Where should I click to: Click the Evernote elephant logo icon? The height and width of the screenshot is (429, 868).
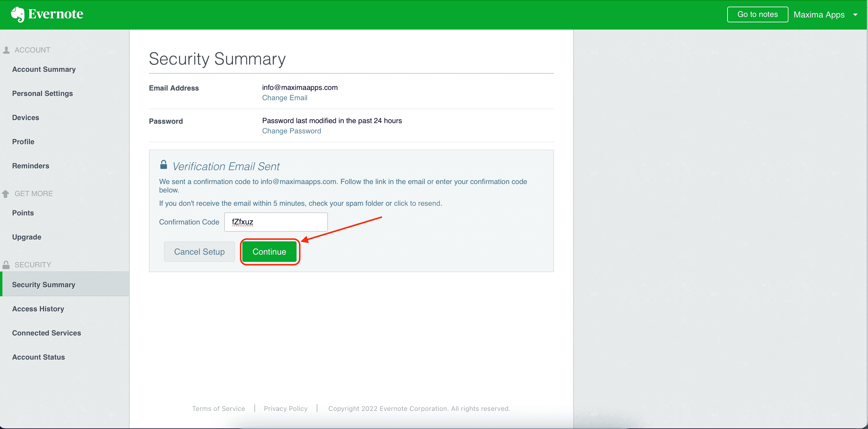coord(17,14)
